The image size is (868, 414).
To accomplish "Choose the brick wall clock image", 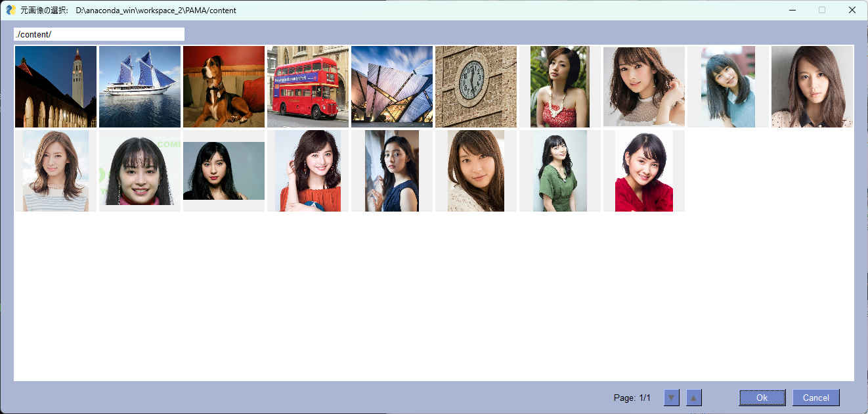I will (476, 87).
